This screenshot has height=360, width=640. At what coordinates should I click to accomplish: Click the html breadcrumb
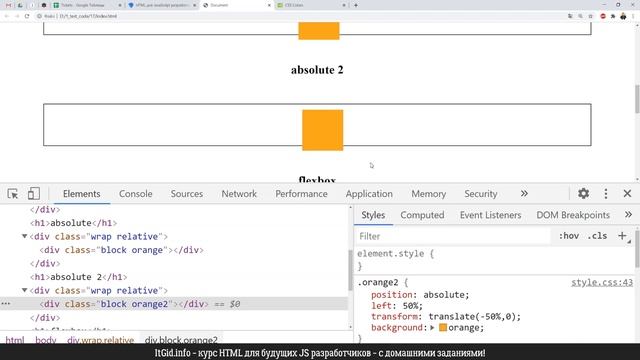tap(15, 340)
